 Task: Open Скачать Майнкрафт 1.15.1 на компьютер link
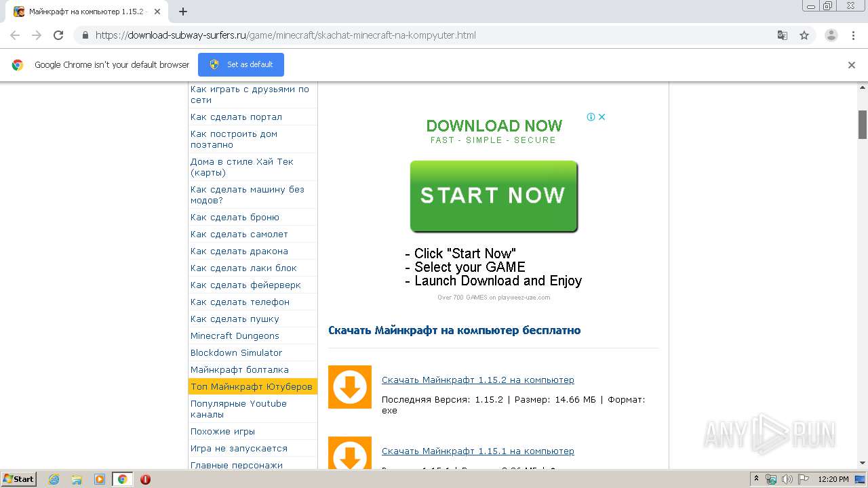tap(478, 451)
